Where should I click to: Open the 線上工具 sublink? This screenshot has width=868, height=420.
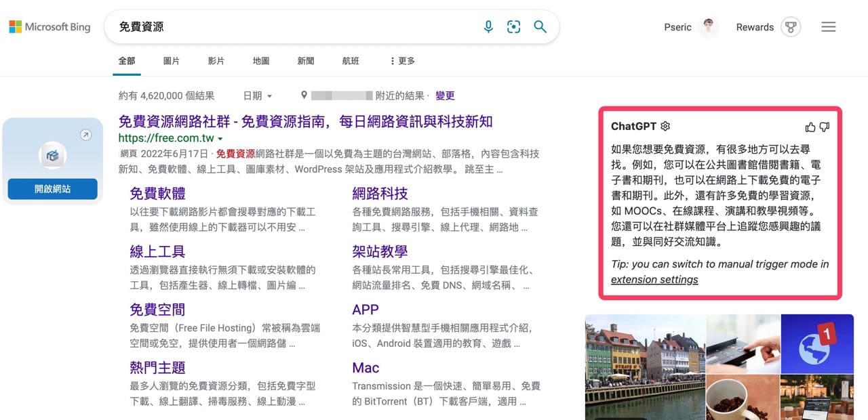click(157, 252)
